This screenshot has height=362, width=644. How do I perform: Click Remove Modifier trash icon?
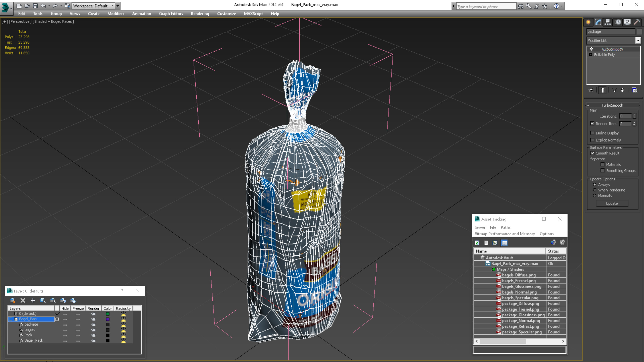[623, 90]
